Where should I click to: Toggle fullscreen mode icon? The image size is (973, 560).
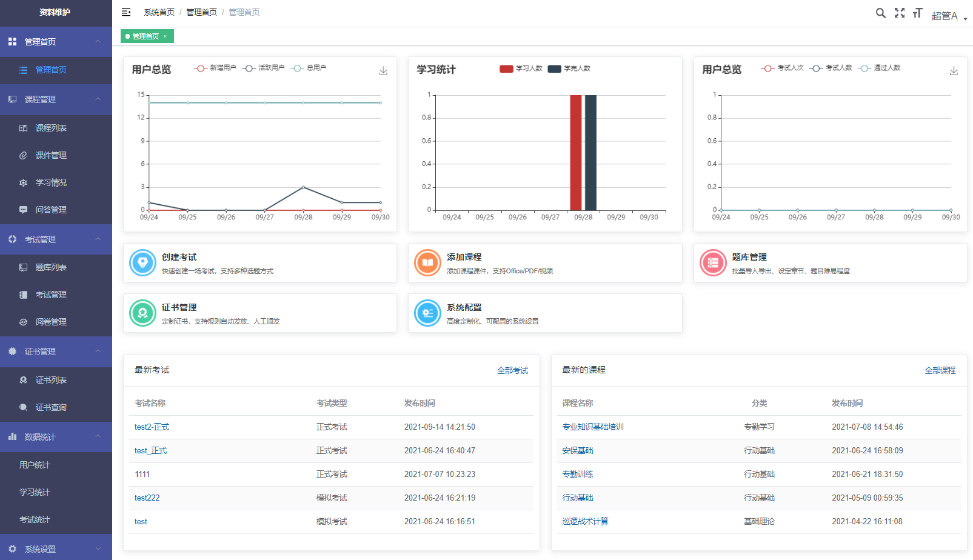click(899, 13)
